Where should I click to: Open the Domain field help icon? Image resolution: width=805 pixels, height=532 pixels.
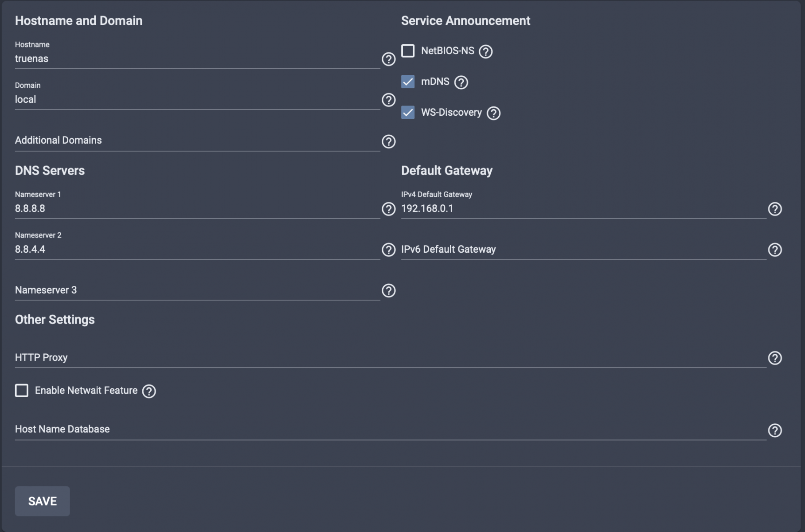point(388,100)
